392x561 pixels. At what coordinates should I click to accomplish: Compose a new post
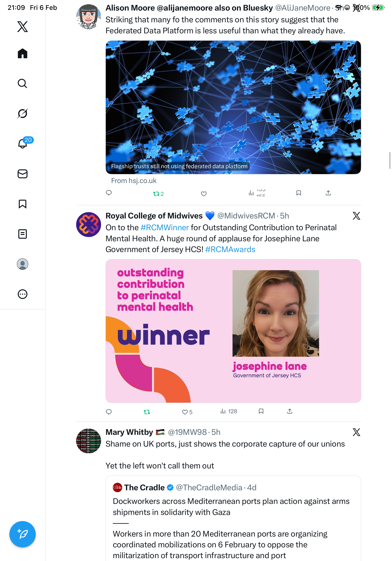coord(23,534)
